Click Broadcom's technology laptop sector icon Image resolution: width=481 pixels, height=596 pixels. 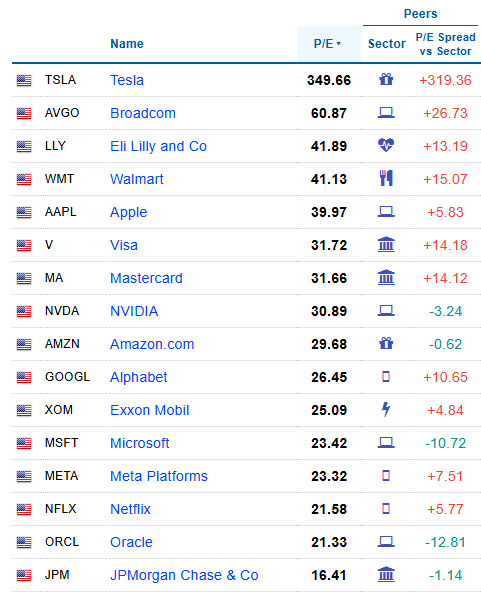386,113
